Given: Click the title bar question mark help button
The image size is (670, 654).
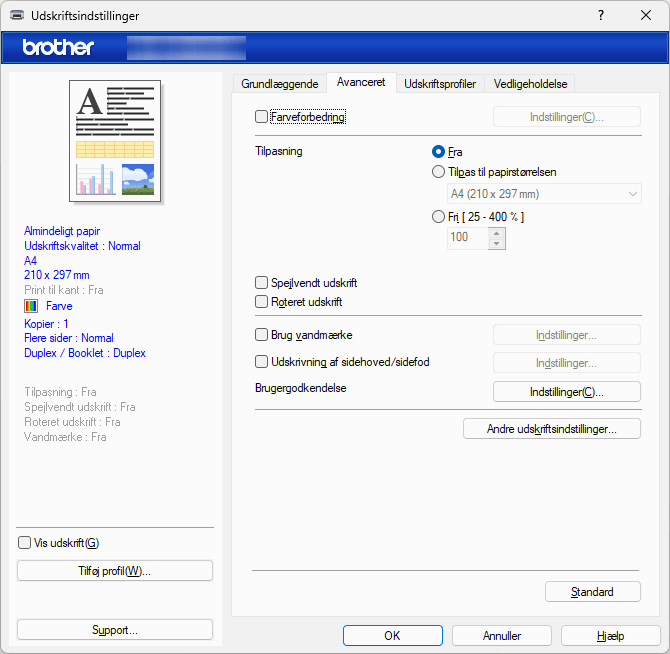Looking at the screenshot, I should tap(601, 16).
